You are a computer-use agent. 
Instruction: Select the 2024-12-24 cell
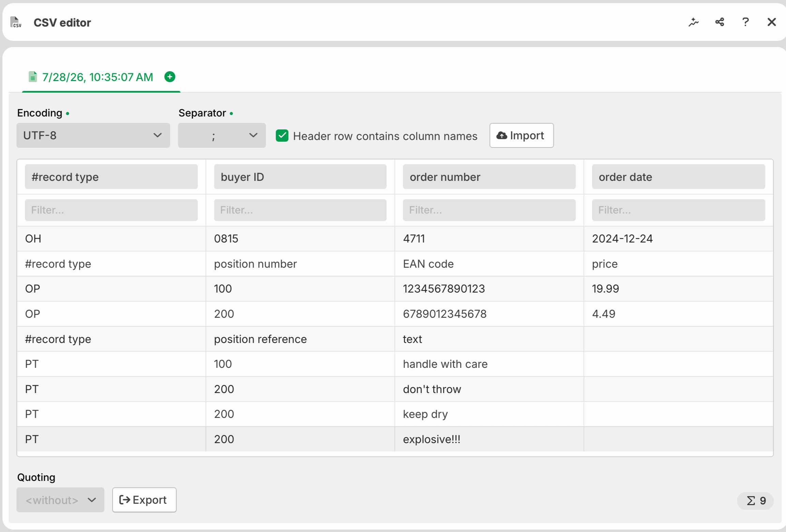coord(678,239)
